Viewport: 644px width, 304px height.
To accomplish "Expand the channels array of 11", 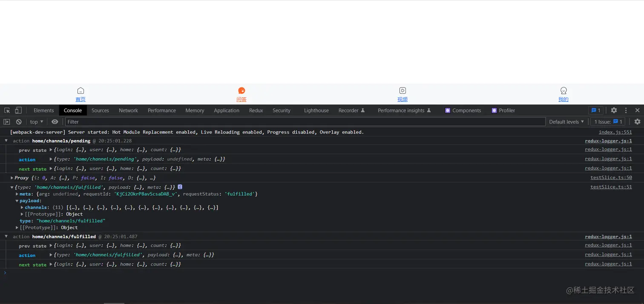I will (x=22, y=208).
